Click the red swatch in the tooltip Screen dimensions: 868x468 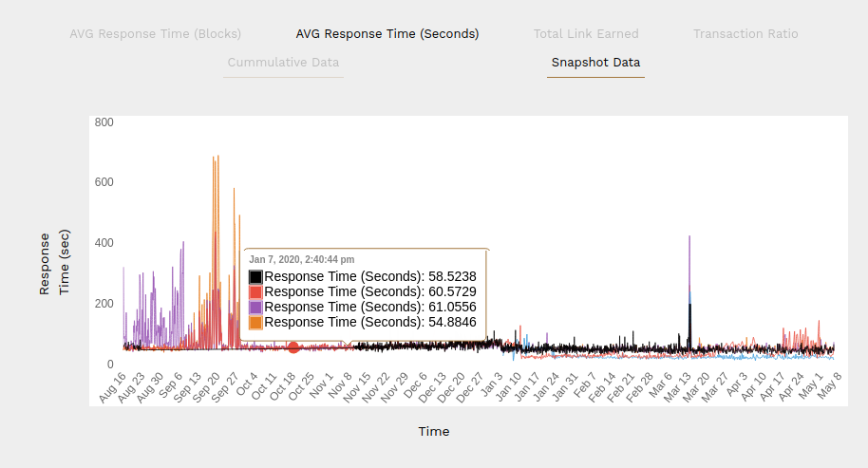pos(255,292)
